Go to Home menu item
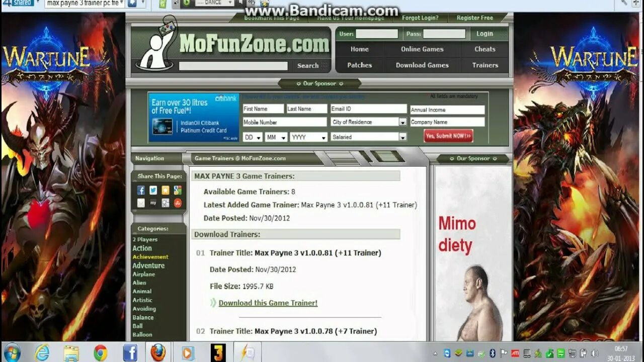 pyautogui.click(x=360, y=49)
